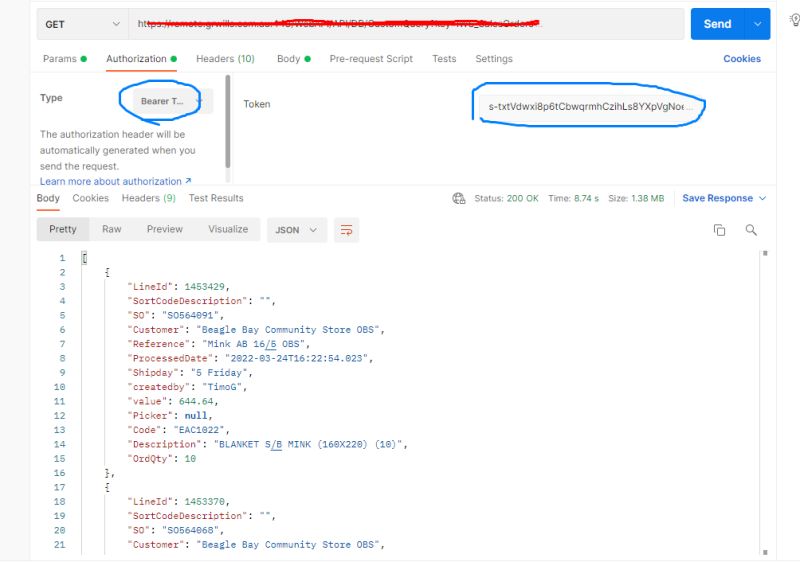800x562 pixels.
Task: Open Learn more about authorization link
Action: pyautogui.click(x=115, y=182)
